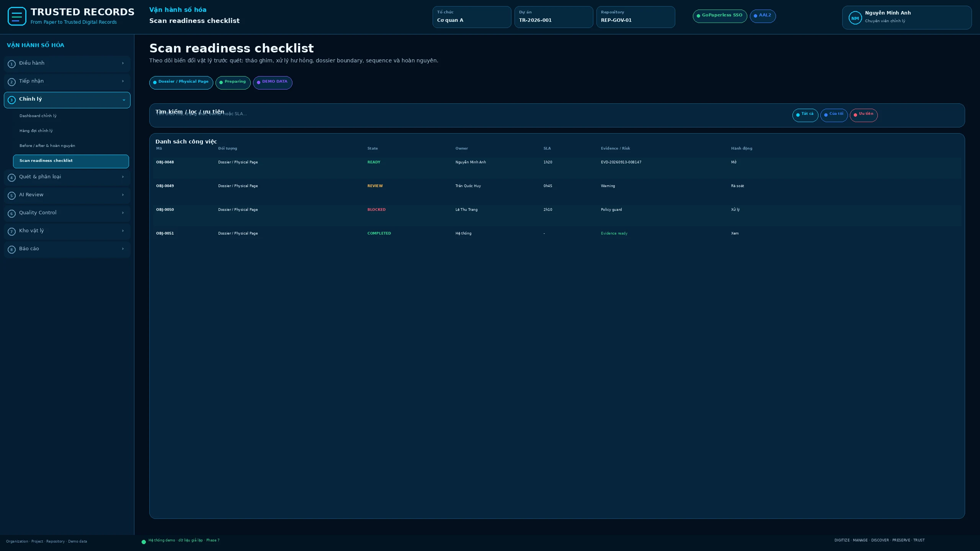The height and width of the screenshot is (551, 980).
Task: Click the step 1 circle icon beside Điều hành
Action: pyautogui.click(x=11, y=64)
